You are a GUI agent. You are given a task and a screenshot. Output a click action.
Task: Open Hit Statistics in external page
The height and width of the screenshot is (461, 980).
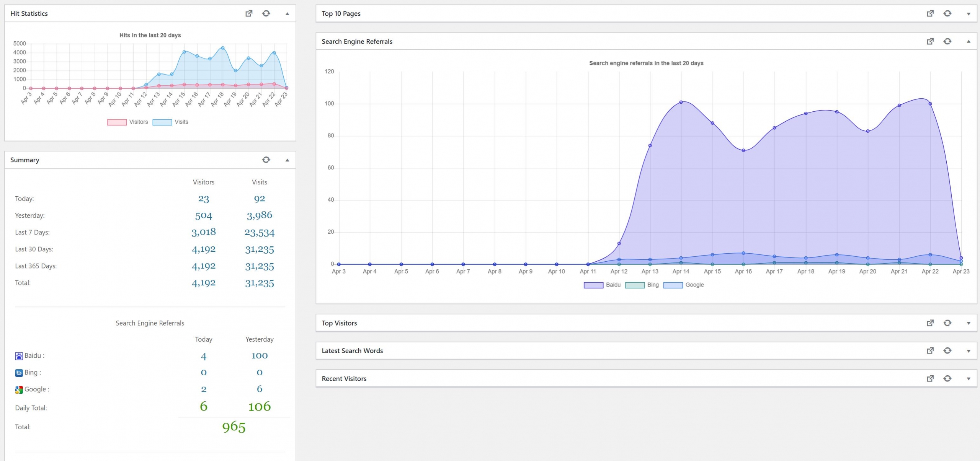tap(249, 13)
